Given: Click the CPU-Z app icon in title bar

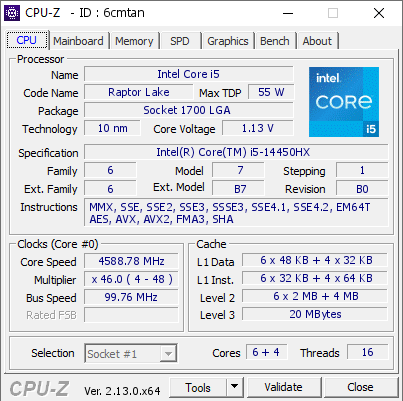Looking at the screenshot, I should pyautogui.click(x=12, y=13).
